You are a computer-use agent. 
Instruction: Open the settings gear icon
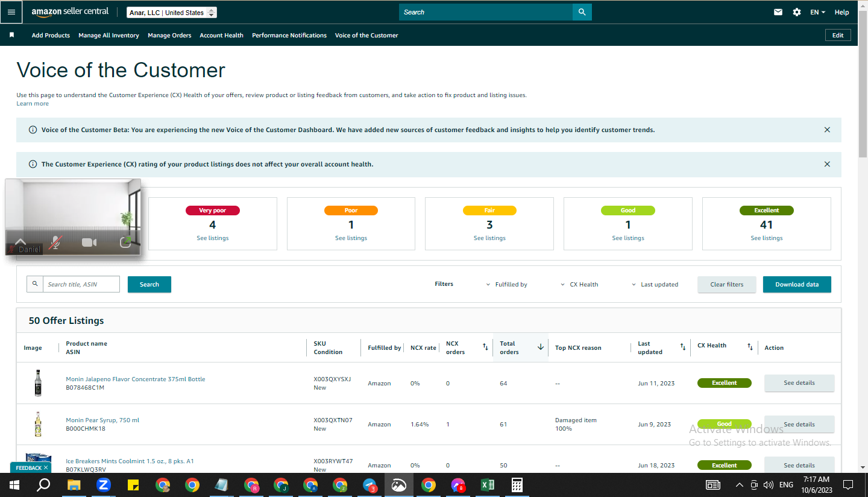[x=797, y=12]
